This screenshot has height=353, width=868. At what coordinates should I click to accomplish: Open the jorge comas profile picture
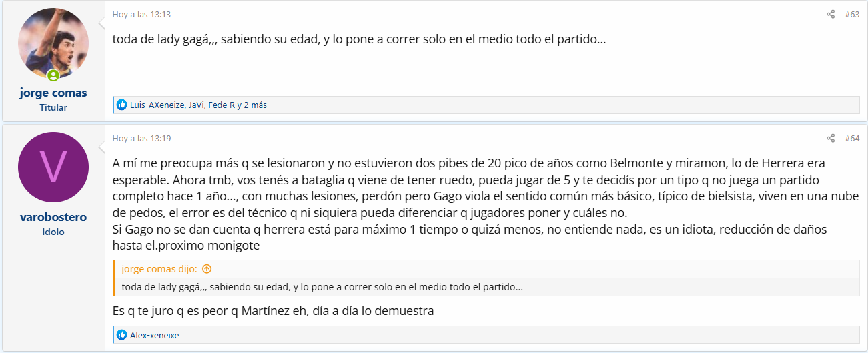pyautogui.click(x=53, y=44)
